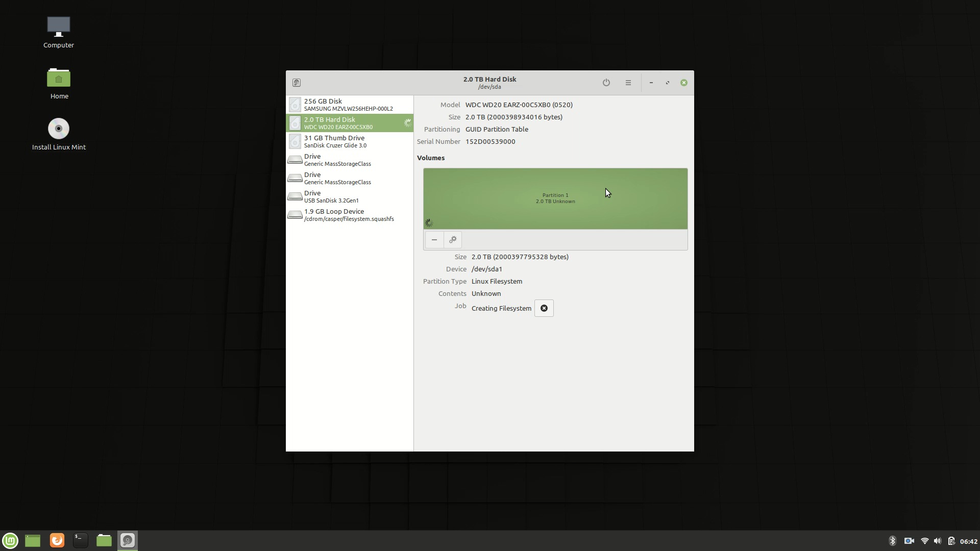980x551 pixels.
Task: Select the USB SanDisk 3.2Gen1 drive
Action: 349,196
